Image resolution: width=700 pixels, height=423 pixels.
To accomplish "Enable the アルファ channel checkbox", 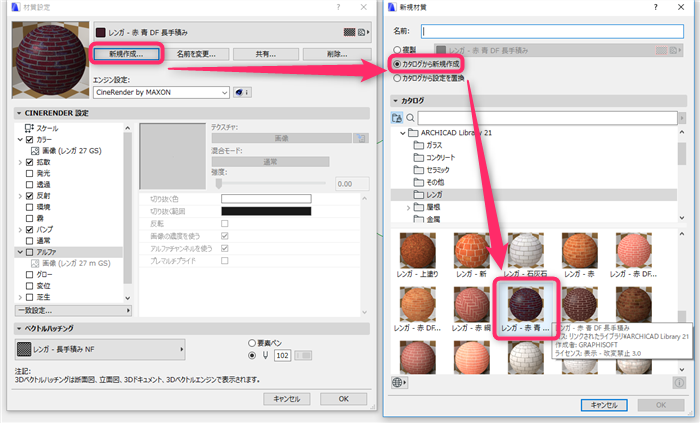I will coord(29,252).
